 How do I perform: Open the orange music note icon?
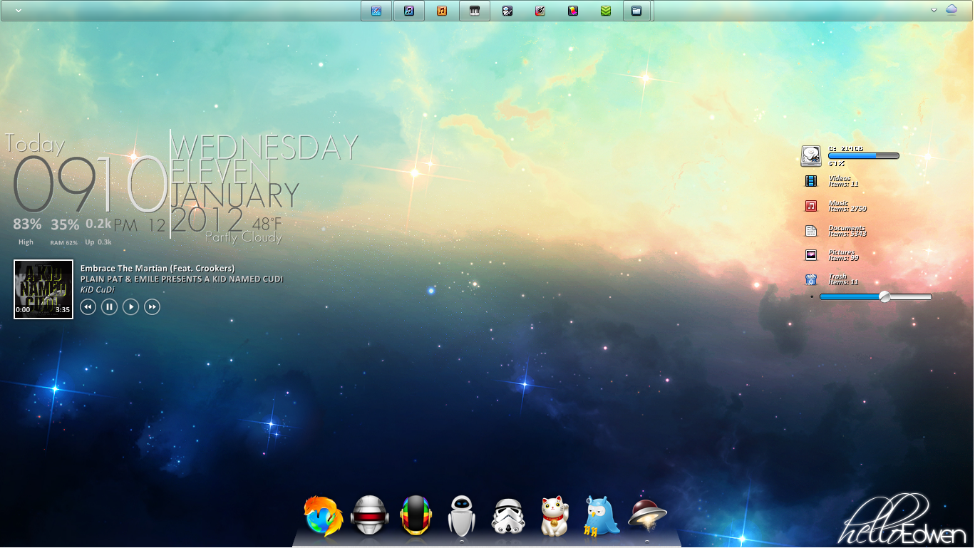(442, 11)
